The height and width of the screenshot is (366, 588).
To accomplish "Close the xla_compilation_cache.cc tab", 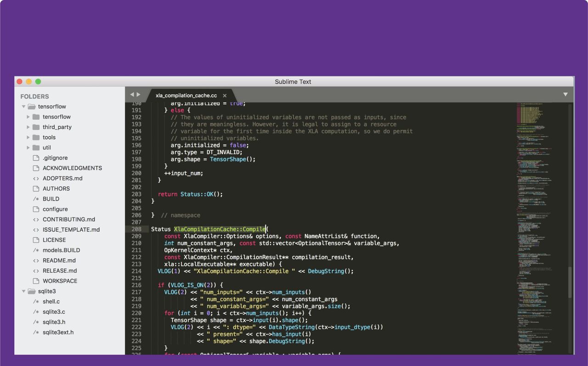I will pos(225,96).
